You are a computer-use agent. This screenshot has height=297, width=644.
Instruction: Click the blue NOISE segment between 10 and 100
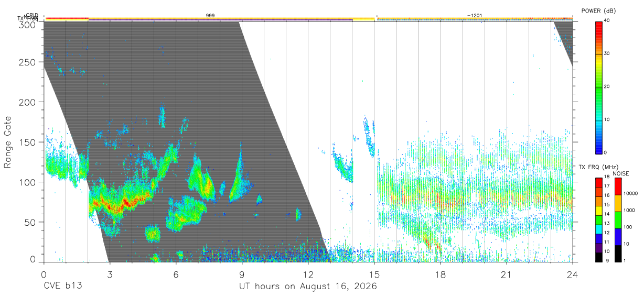click(x=617, y=236)
